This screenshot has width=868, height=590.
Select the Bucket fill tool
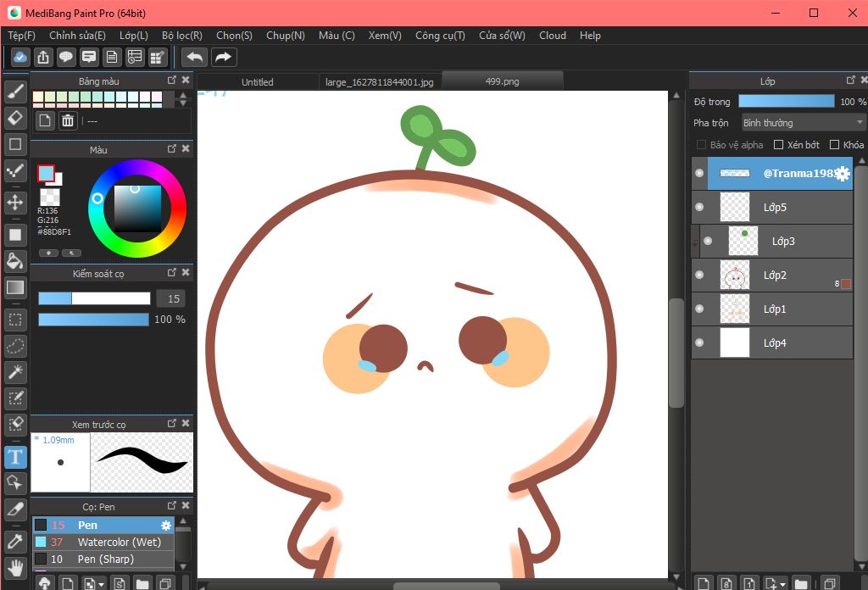coord(15,261)
